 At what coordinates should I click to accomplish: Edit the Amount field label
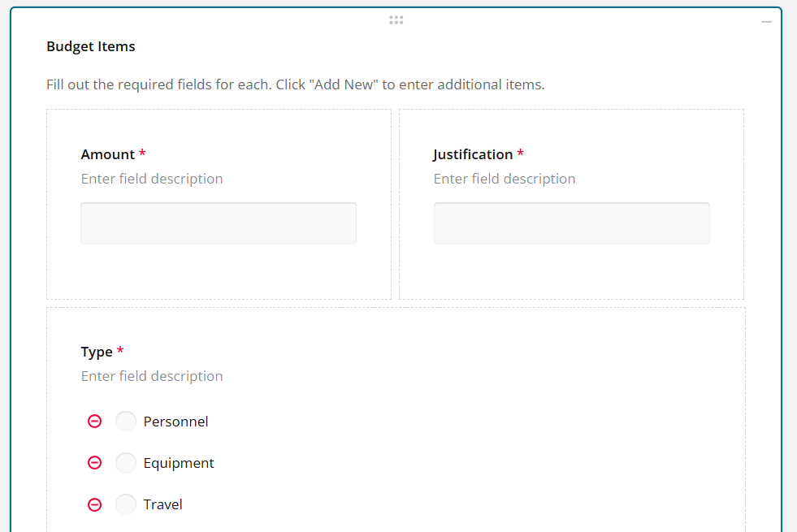point(106,154)
